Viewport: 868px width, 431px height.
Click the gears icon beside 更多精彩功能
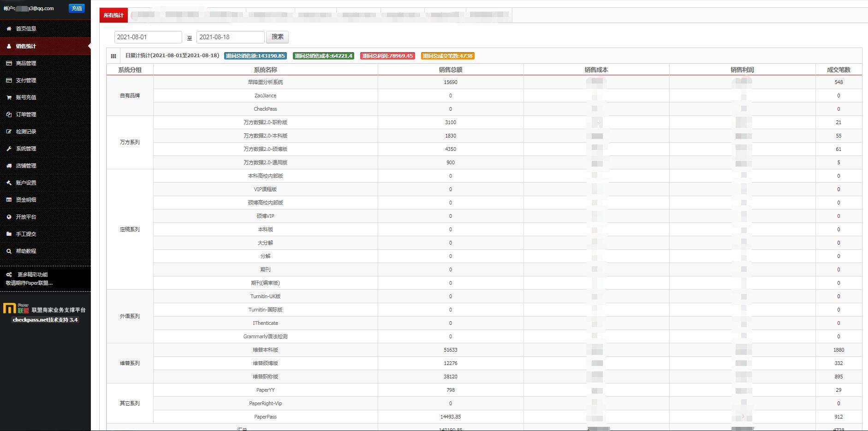pos(9,275)
